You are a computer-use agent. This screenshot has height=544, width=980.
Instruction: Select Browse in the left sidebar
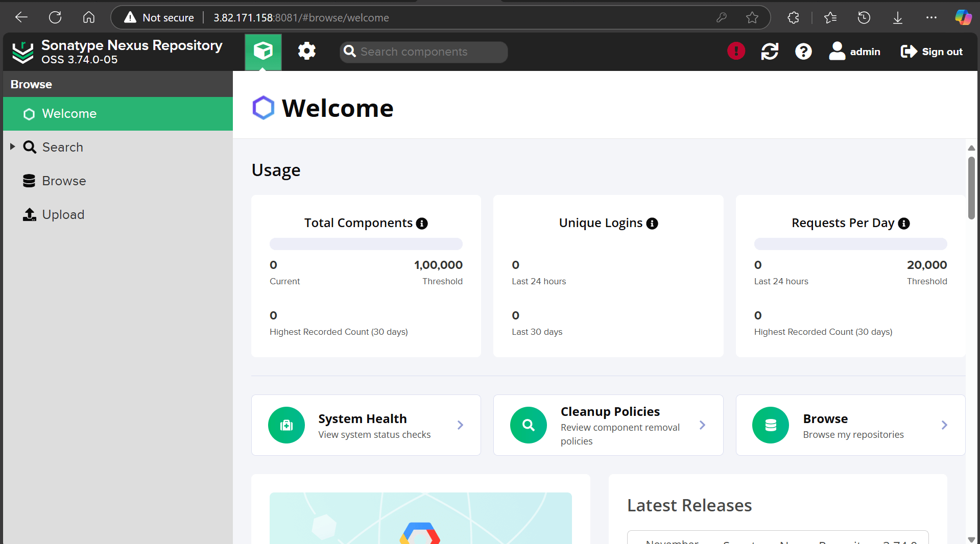[x=64, y=181]
